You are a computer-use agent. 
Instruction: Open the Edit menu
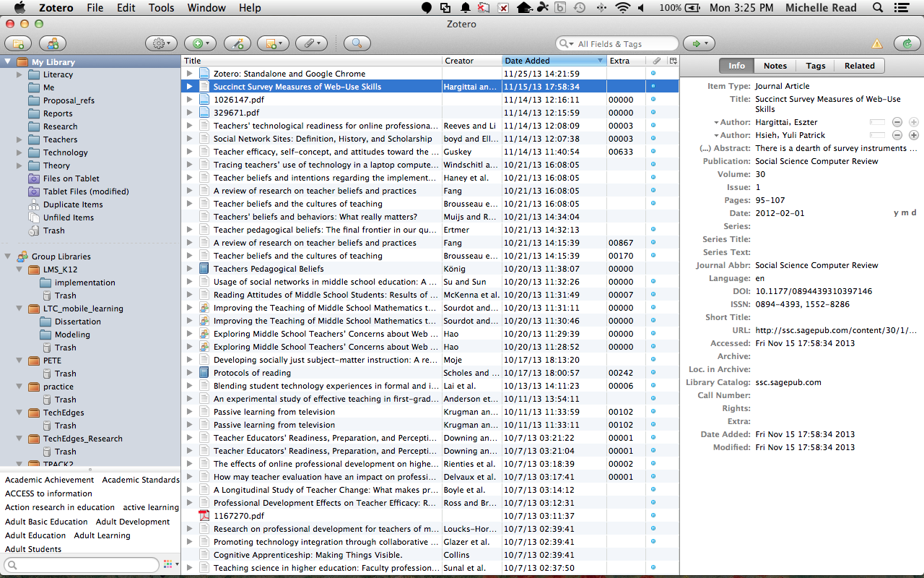(x=126, y=8)
